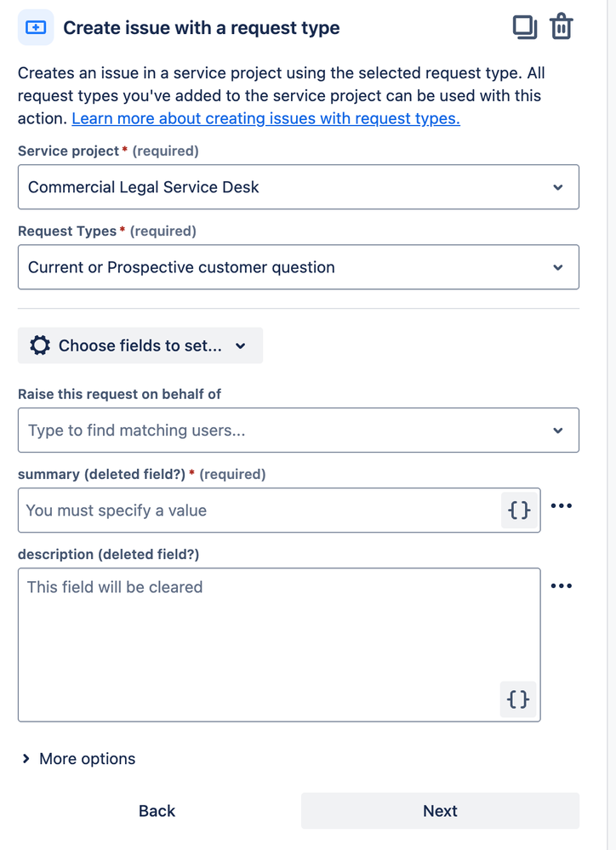Click the Commercial Legal Service Desk value
616x850 pixels.
[144, 187]
